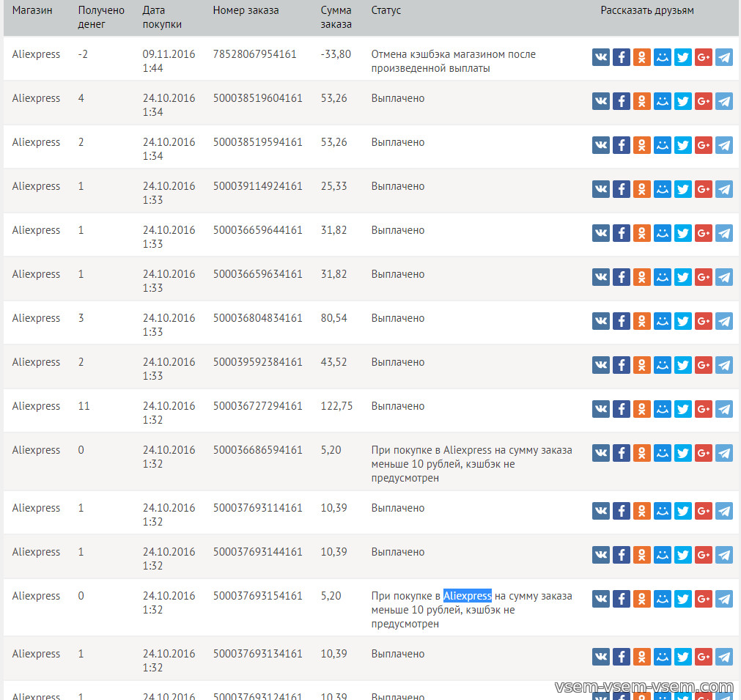Click the order sum 80,54
Image resolution: width=741 pixels, height=700 pixels.
(x=333, y=318)
